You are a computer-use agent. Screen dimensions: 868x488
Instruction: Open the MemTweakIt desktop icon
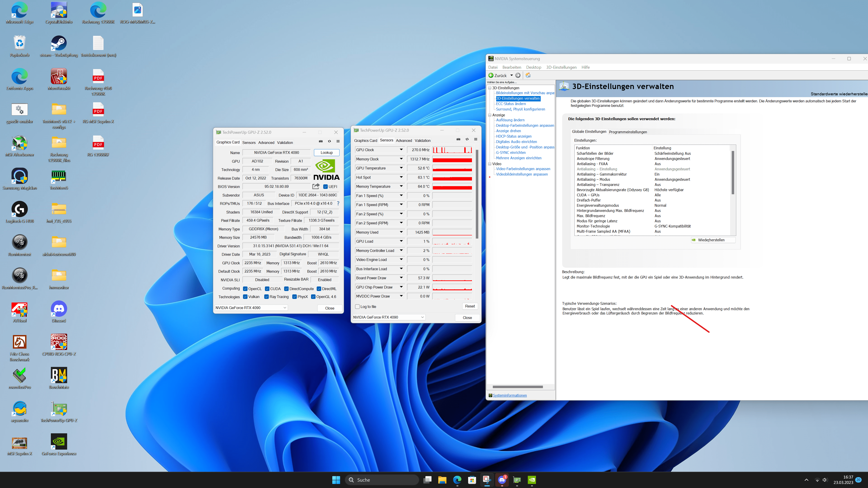59,80
